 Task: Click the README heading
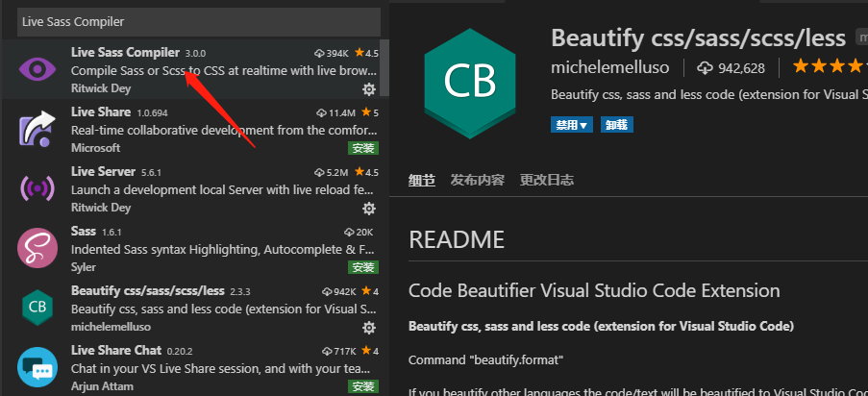[x=457, y=240]
